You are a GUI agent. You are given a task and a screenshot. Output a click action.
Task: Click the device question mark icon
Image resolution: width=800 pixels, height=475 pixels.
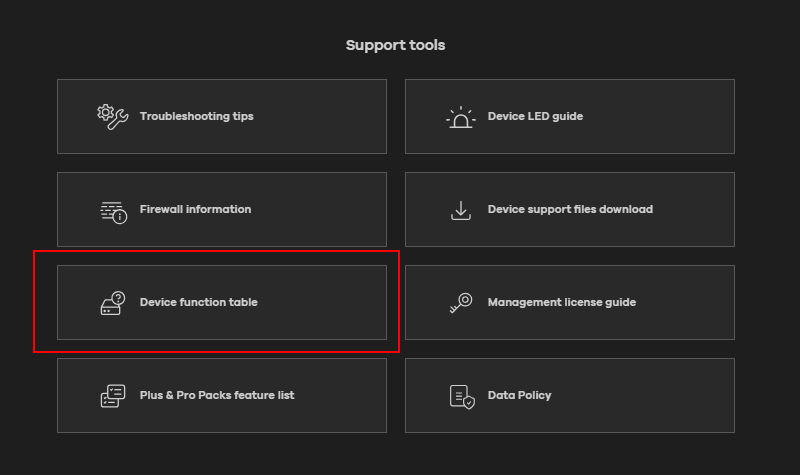coord(113,302)
